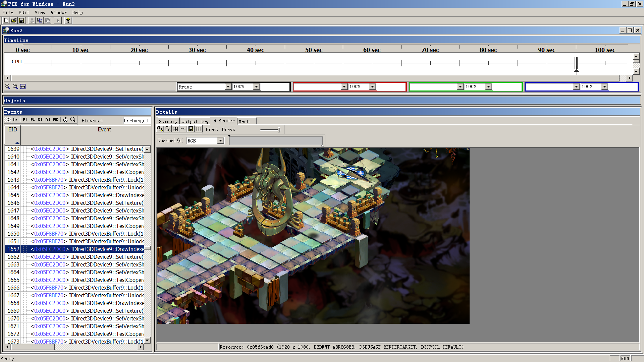644x362 pixels.
Task: Click the fit-to-window render icon
Action: [175, 129]
